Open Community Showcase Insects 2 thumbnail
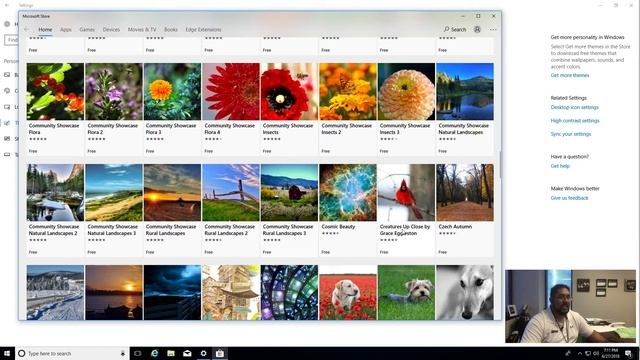 tap(348, 91)
